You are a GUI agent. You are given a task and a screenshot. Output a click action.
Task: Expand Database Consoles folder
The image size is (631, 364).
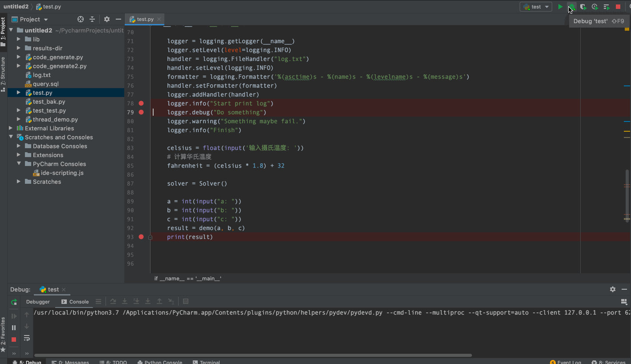pyautogui.click(x=19, y=146)
